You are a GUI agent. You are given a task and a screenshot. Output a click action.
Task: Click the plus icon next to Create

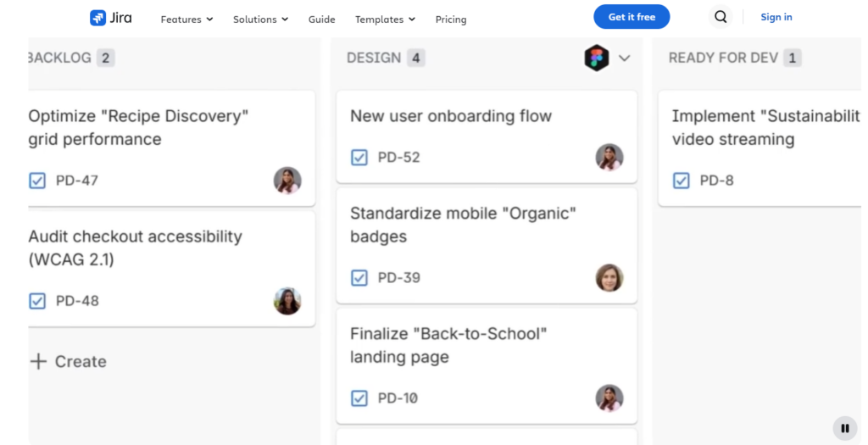[x=38, y=361]
